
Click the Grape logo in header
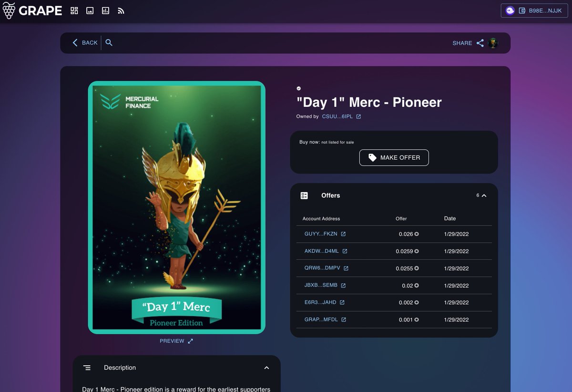click(32, 10)
